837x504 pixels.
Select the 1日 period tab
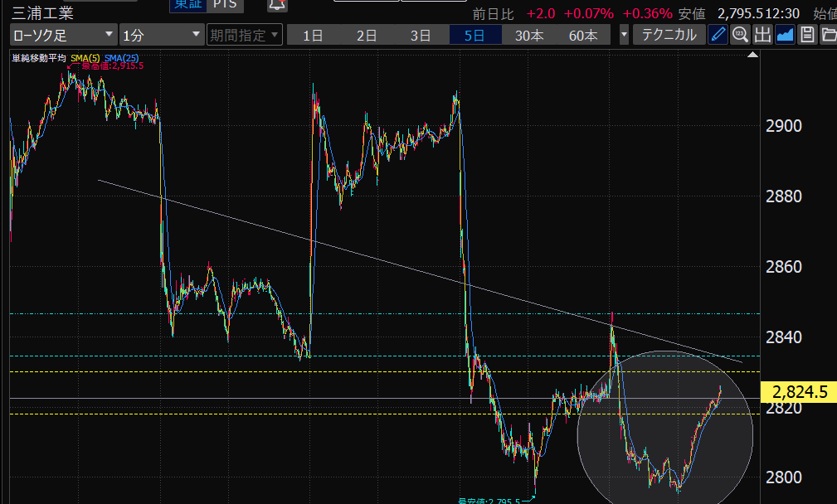pos(313,35)
